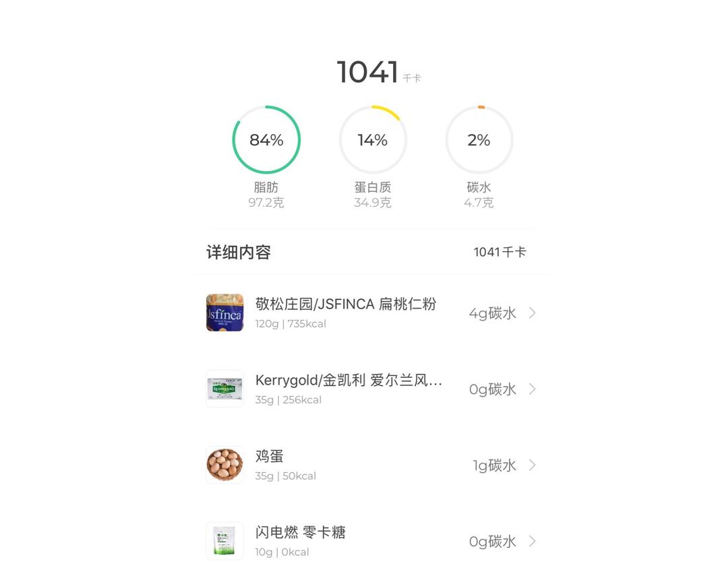Click the 闪电燃 零卡糖 product thumbnail
Viewport: 728px width, 582px height.
tap(224, 541)
